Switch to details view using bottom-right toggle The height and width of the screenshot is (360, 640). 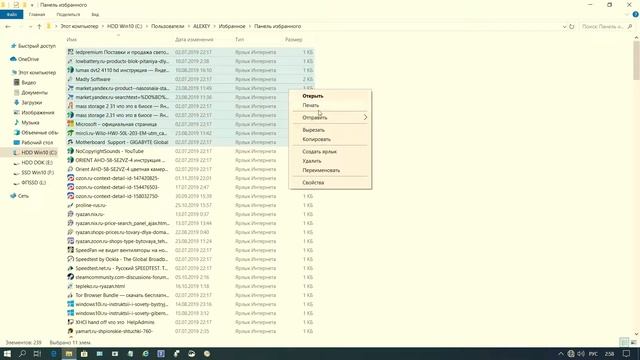624,342
